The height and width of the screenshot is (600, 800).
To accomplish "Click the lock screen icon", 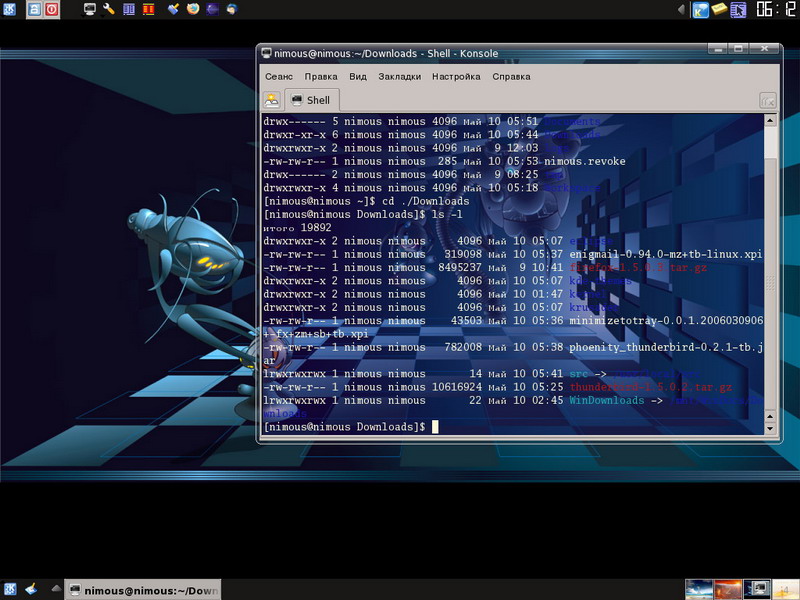I will (34, 10).
